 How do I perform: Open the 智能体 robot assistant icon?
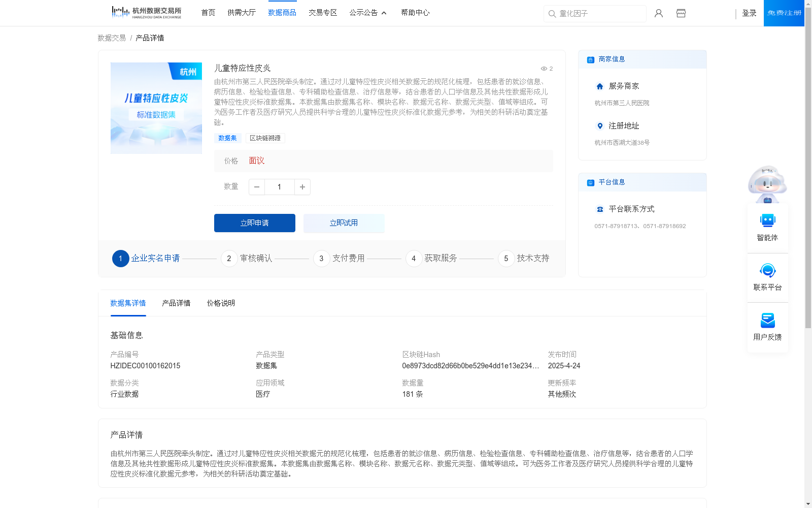(x=767, y=220)
